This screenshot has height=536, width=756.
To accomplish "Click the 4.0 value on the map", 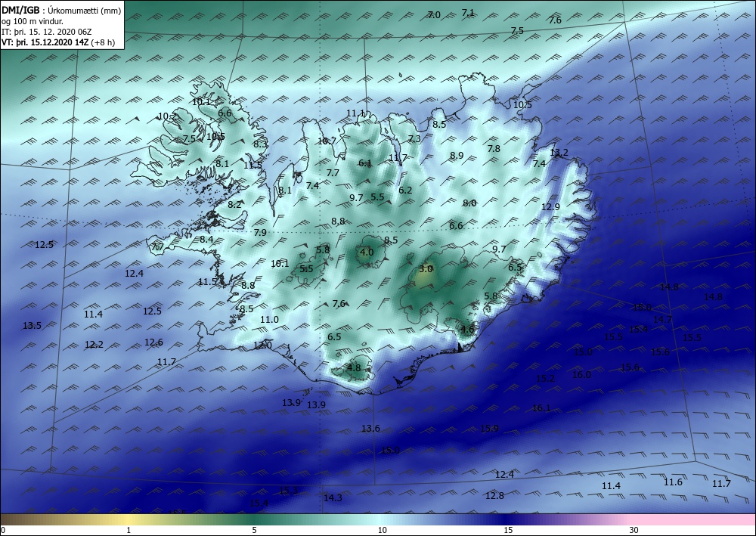I will point(367,252).
